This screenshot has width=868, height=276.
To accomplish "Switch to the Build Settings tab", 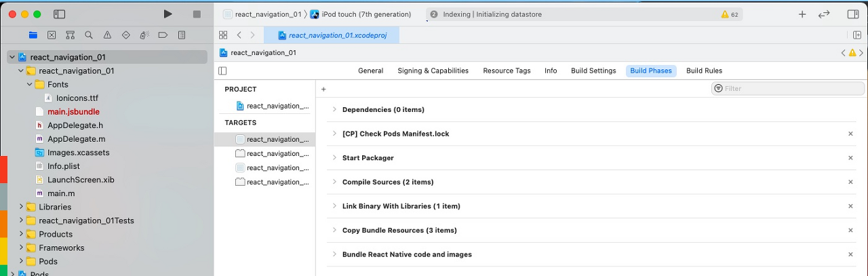I will (x=593, y=71).
